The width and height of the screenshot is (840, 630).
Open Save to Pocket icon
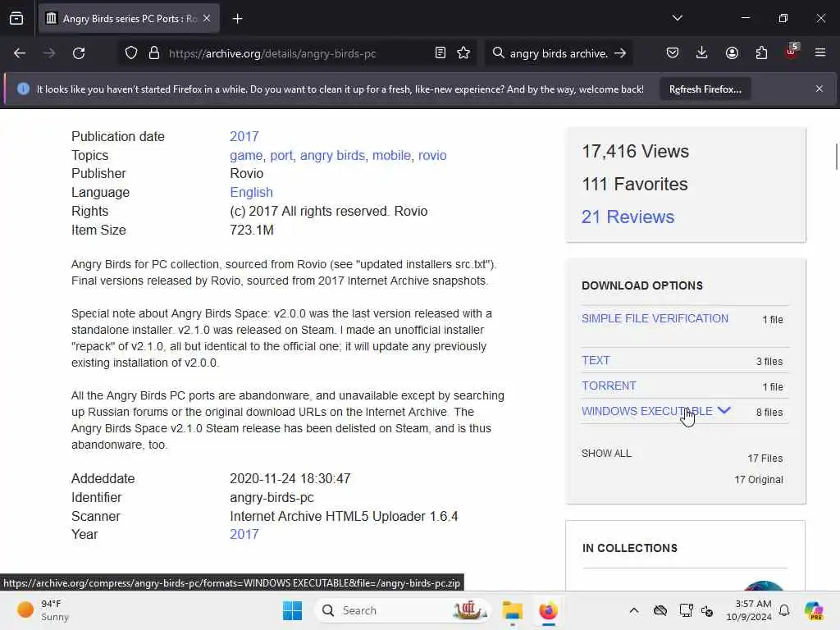pos(673,53)
